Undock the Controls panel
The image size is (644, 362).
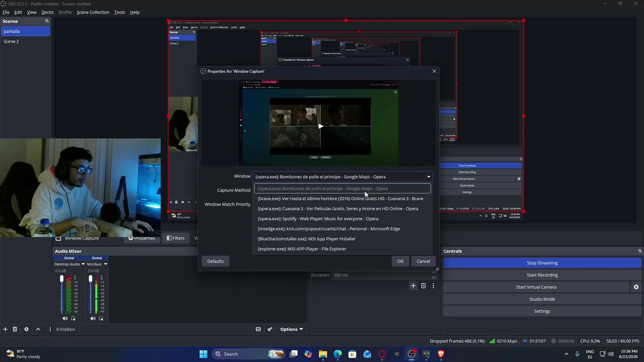[x=640, y=251]
